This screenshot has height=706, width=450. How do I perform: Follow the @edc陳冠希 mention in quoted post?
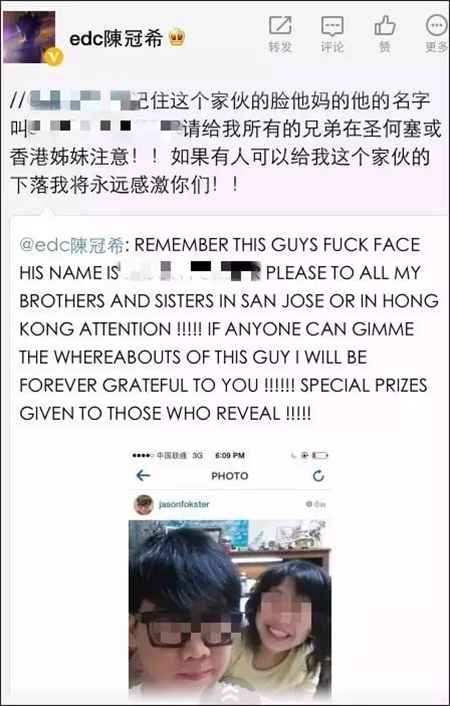[72, 245]
